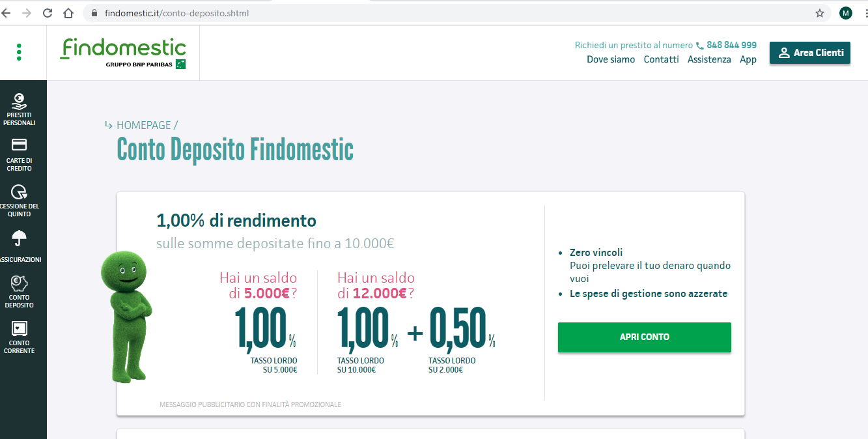This screenshot has width=868, height=439.
Task: Click the 848 844 999 phone number
Action: (731, 46)
